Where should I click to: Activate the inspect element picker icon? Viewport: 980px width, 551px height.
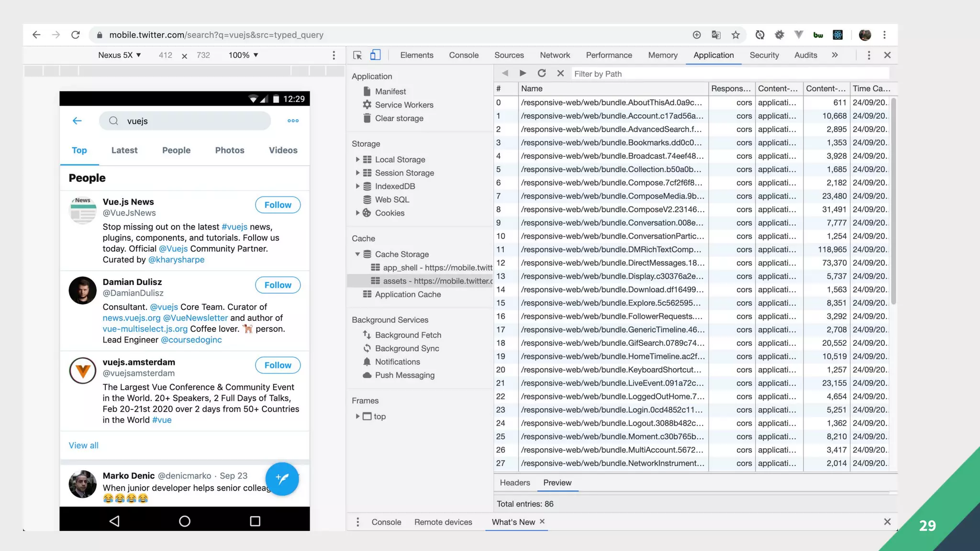pyautogui.click(x=357, y=55)
